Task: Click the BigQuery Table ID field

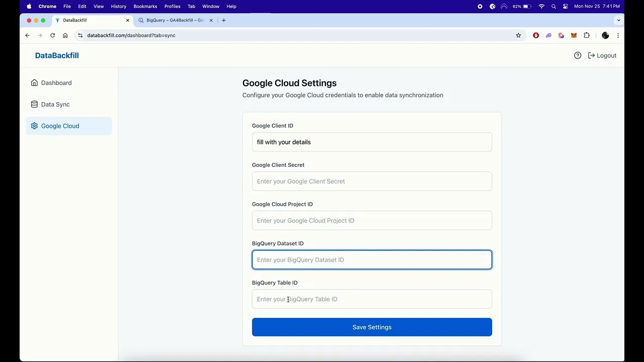Action: coord(372,299)
